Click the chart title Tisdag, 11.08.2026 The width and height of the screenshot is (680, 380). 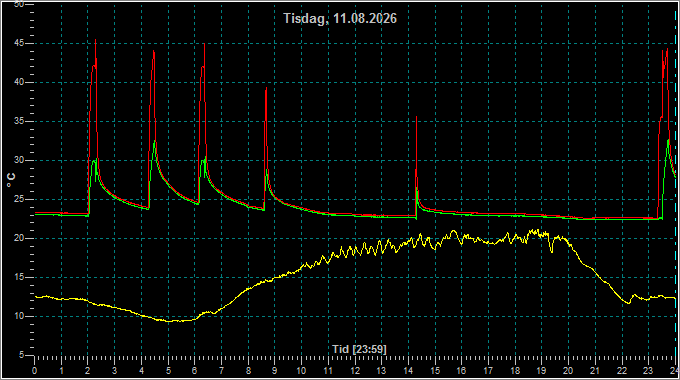[x=340, y=18]
